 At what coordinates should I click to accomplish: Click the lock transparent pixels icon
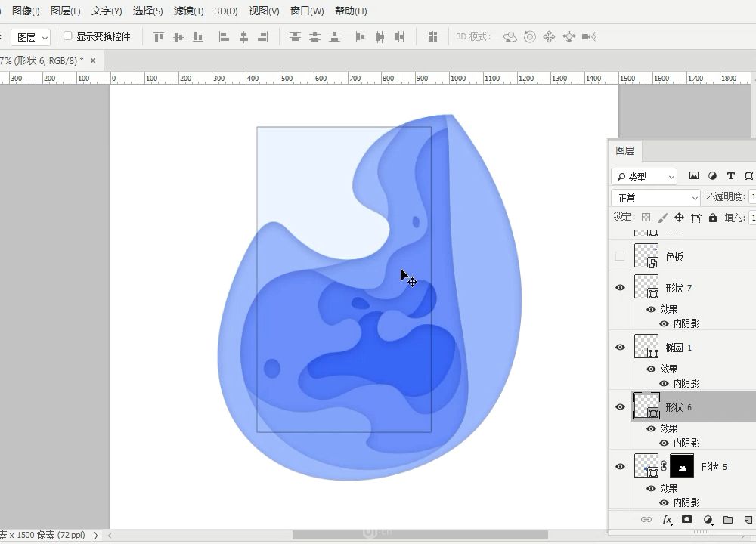(646, 218)
